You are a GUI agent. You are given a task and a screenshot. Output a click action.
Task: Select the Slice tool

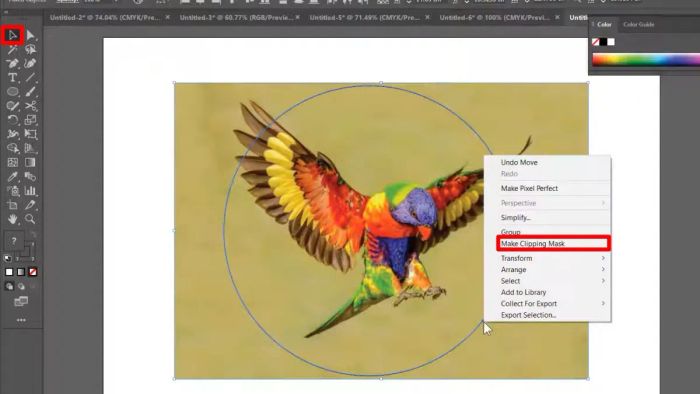tap(30, 205)
